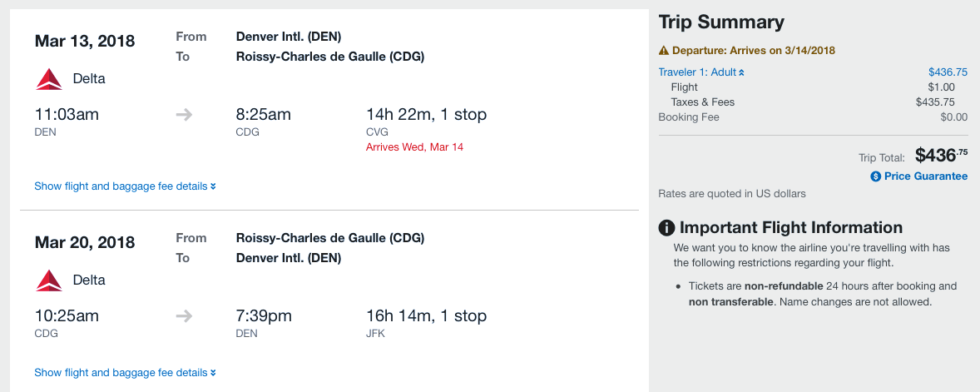Click the Taxes & Fees line item
This screenshot has width=980, height=392.
click(702, 102)
